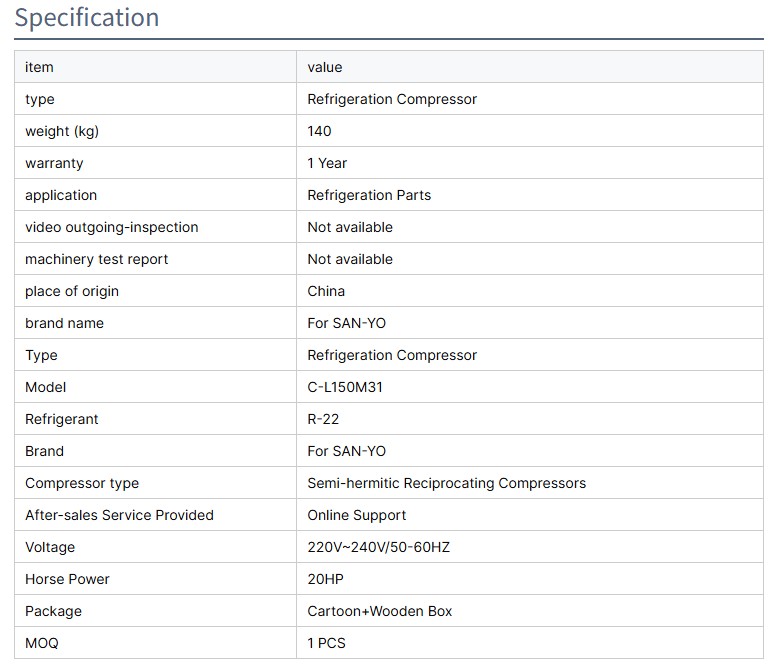Select the 'machinery test report' label
The image size is (773, 670).
click(x=96, y=259)
